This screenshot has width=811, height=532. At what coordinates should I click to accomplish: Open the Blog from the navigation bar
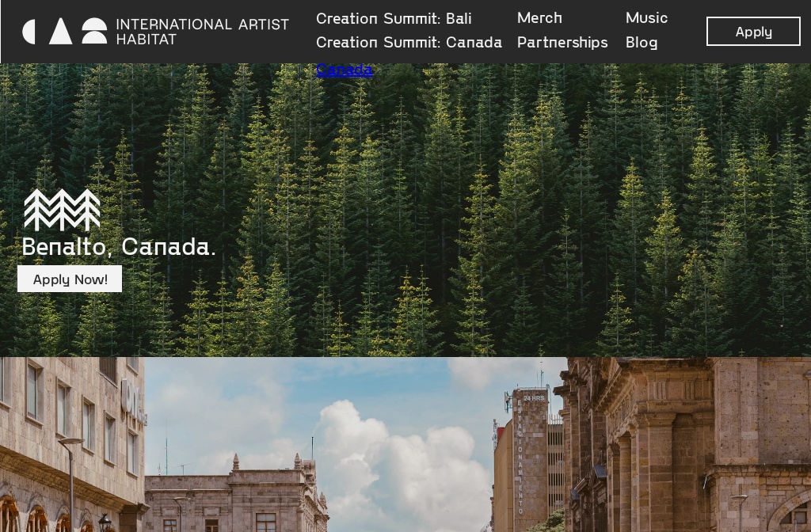click(x=642, y=42)
